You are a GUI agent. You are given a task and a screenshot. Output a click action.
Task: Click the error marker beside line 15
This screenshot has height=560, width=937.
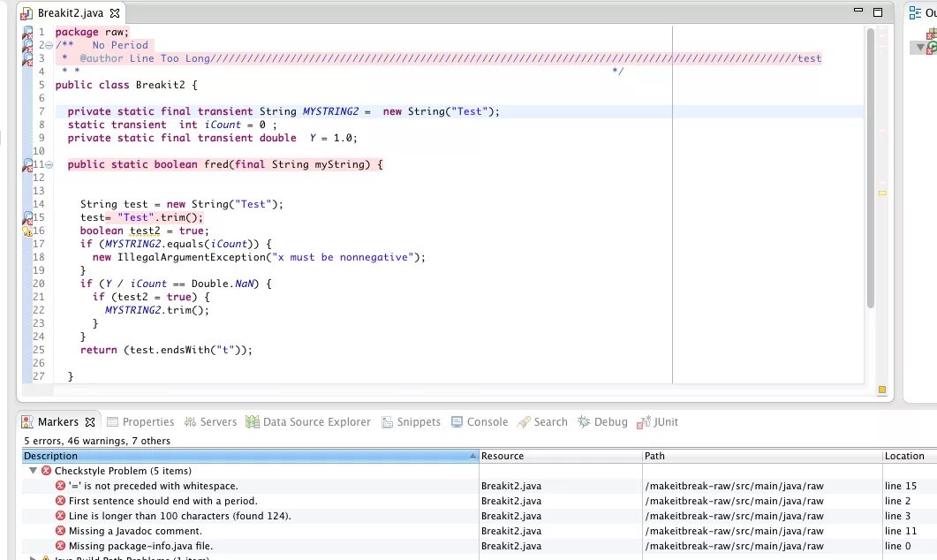click(26, 216)
